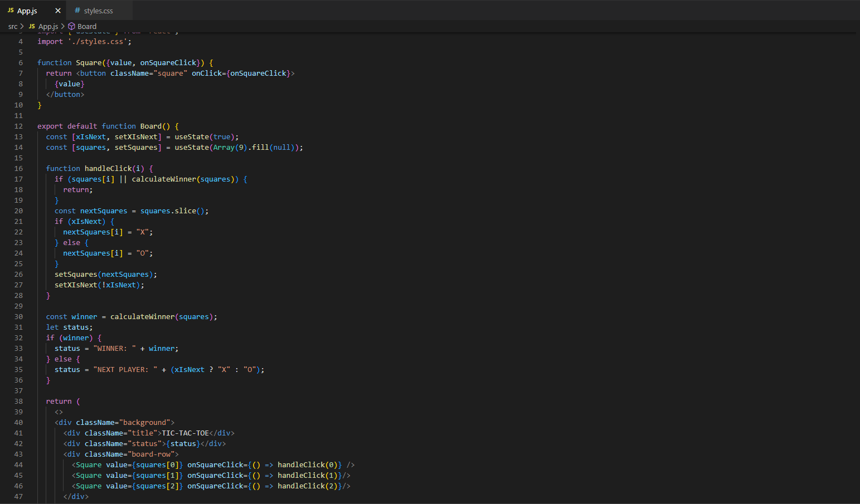The image size is (860, 504).
Task: Click Array(9) on line 14
Action: coord(230,148)
